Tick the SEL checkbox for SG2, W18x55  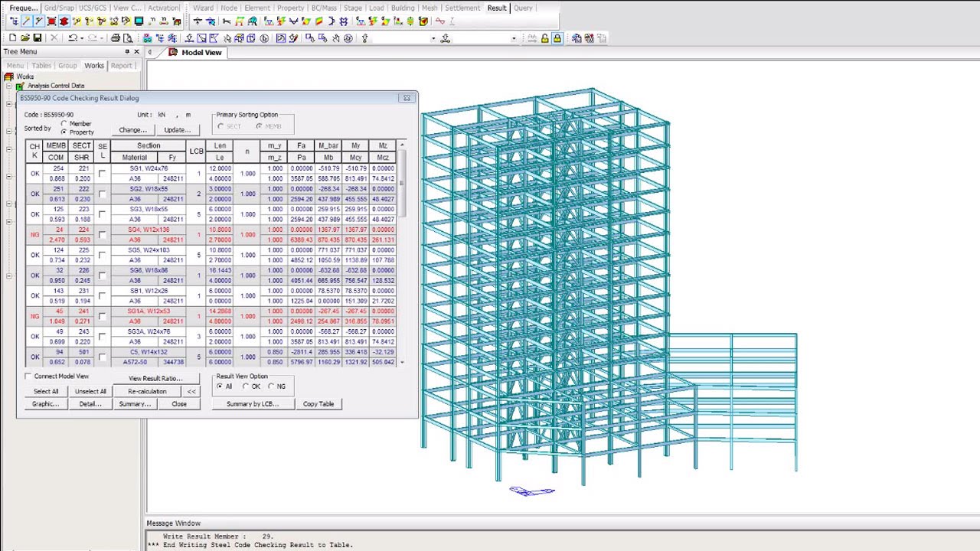click(102, 194)
